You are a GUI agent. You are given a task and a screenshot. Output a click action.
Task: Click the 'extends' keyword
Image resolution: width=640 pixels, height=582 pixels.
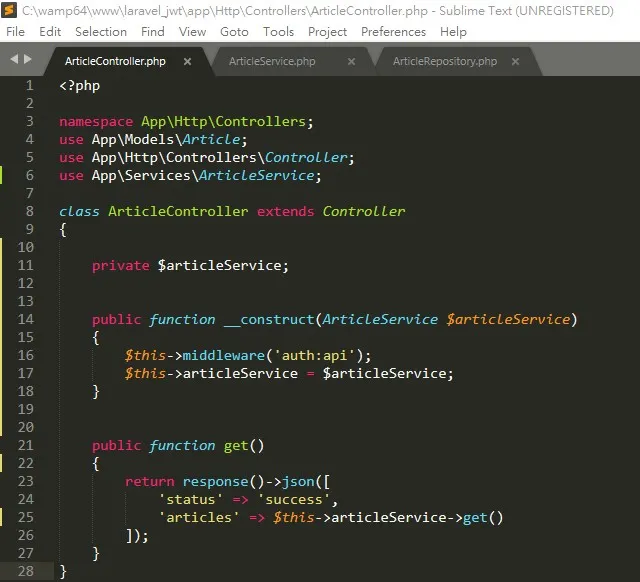285,211
